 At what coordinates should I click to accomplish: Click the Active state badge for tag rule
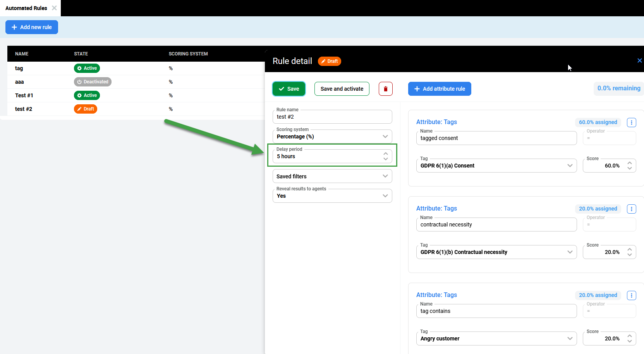point(87,68)
